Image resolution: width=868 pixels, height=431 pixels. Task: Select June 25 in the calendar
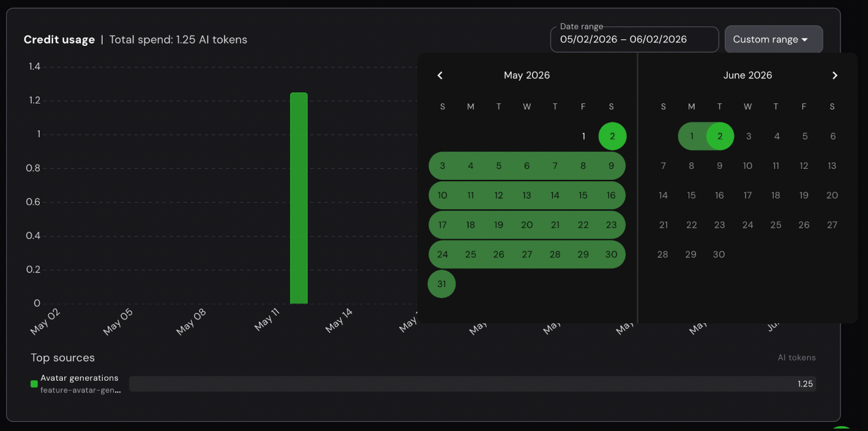pos(776,225)
